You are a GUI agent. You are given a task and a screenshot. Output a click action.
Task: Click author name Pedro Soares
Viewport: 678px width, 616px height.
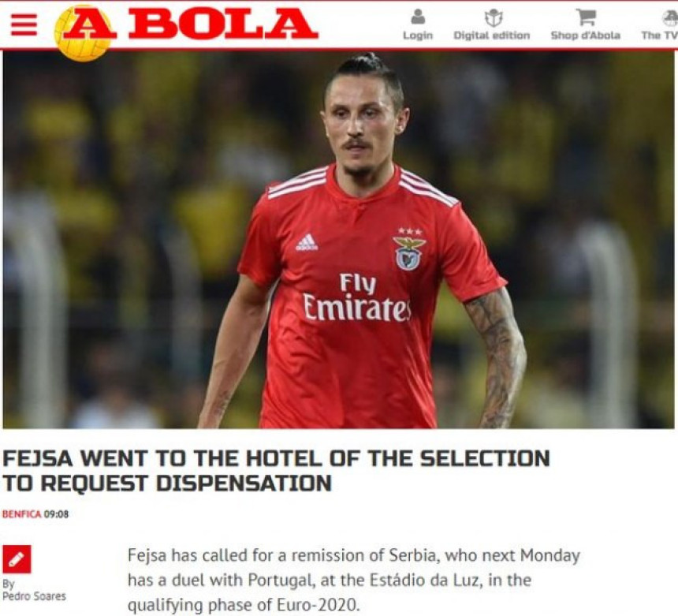pyautogui.click(x=34, y=596)
